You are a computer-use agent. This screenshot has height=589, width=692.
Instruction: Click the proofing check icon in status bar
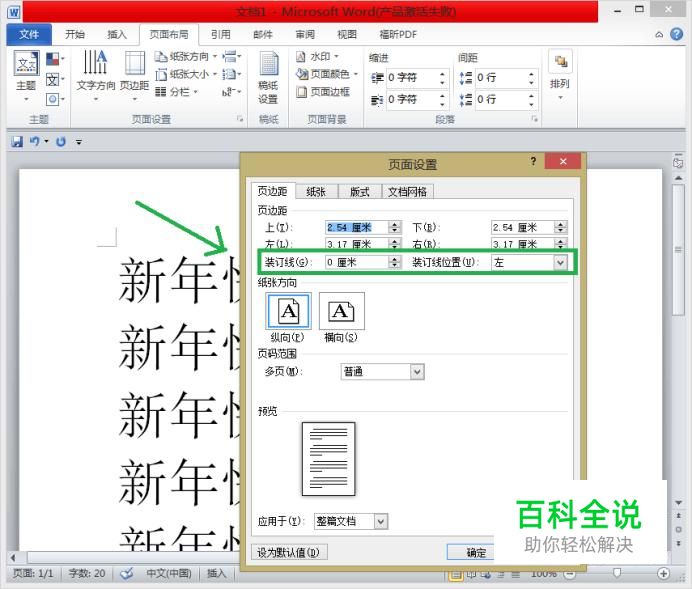click(x=127, y=573)
